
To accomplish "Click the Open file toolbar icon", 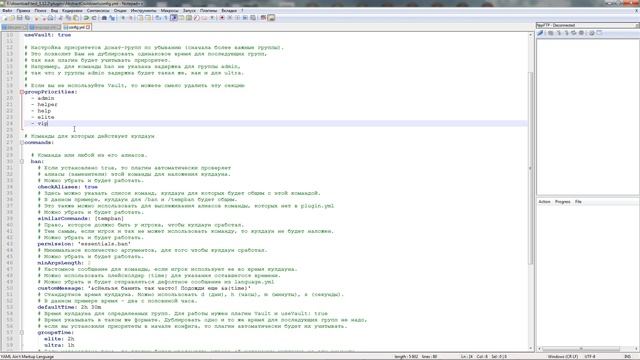I will coord(12,18).
